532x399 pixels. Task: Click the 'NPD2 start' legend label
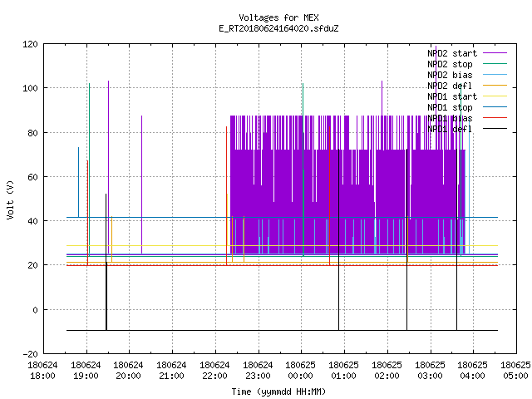(452, 53)
